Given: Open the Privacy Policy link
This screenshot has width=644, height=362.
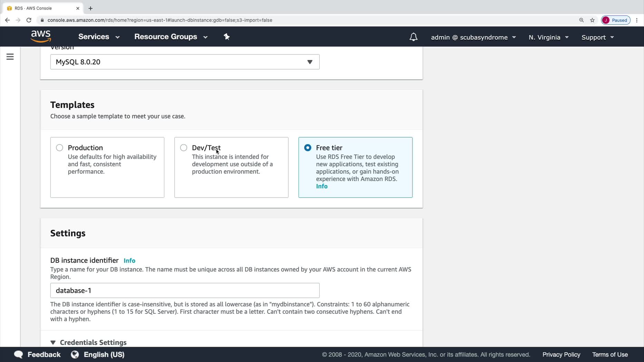Looking at the screenshot, I should coord(561,354).
